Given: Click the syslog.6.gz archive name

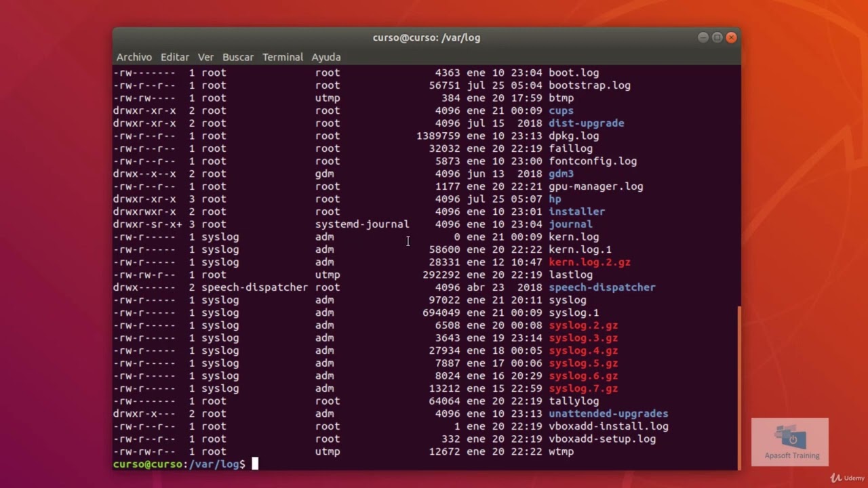Looking at the screenshot, I should pyautogui.click(x=583, y=375).
